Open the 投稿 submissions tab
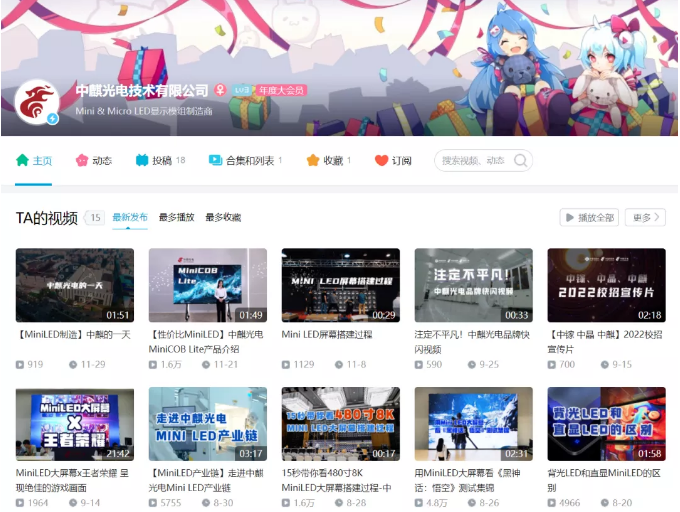This screenshot has width=680, height=512. point(160,161)
